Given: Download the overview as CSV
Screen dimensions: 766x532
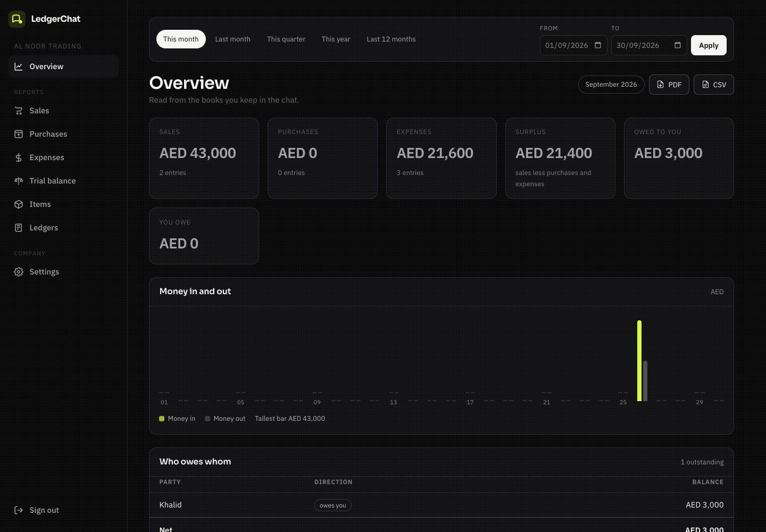Looking at the screenshot, I should pos(714,85).
